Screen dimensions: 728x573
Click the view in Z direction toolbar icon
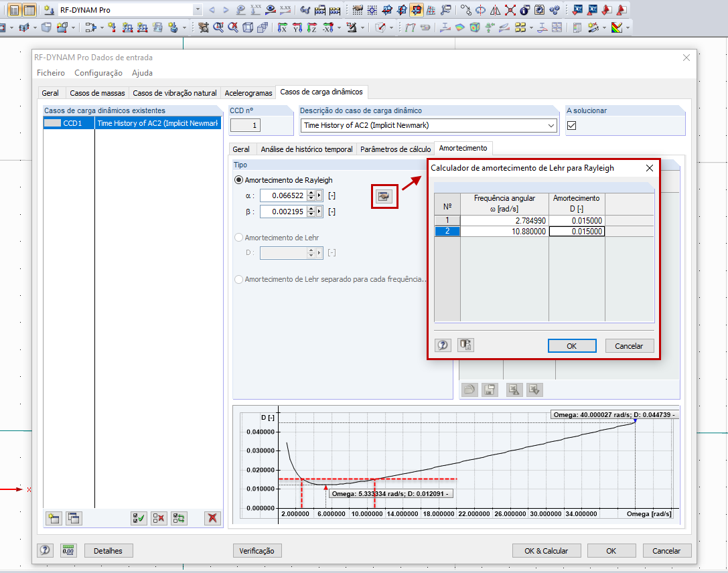(x=312, y=28)
